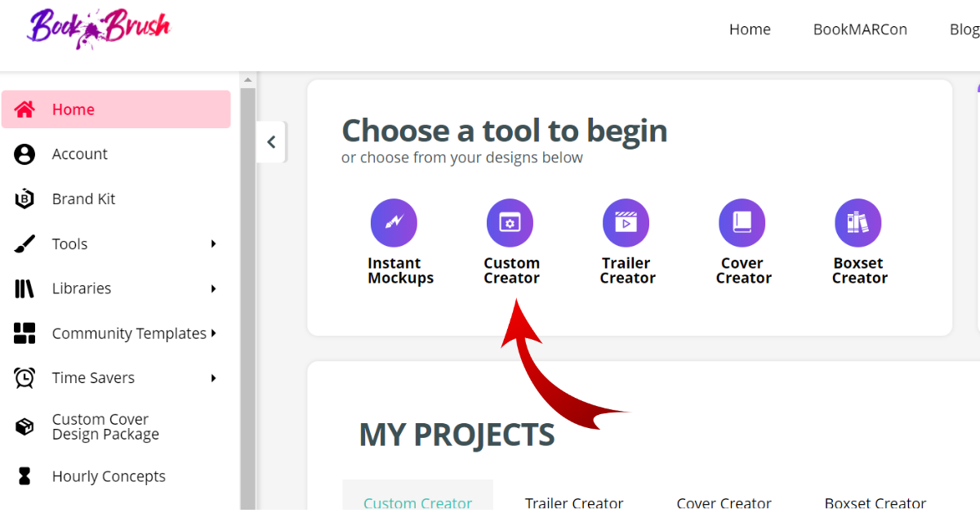Click the Choose a tool to begin heading
This screenshot has height=513, width=980.
[504, 131]
